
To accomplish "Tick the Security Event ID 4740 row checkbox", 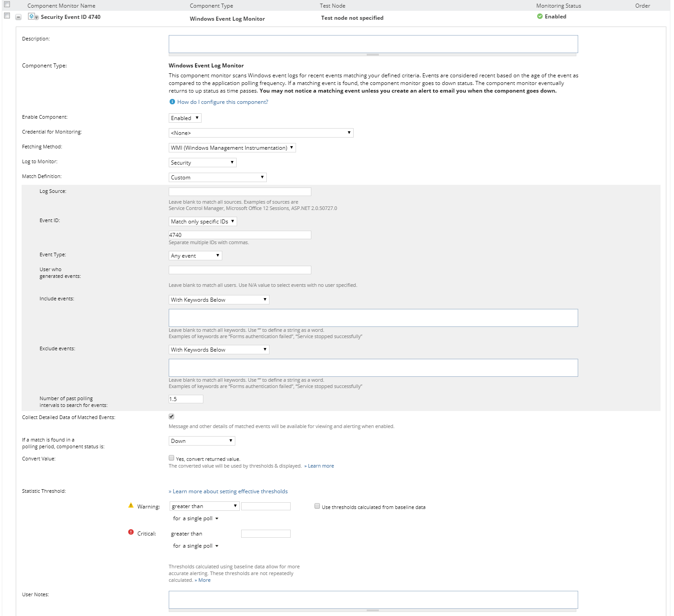I will 7,16.
